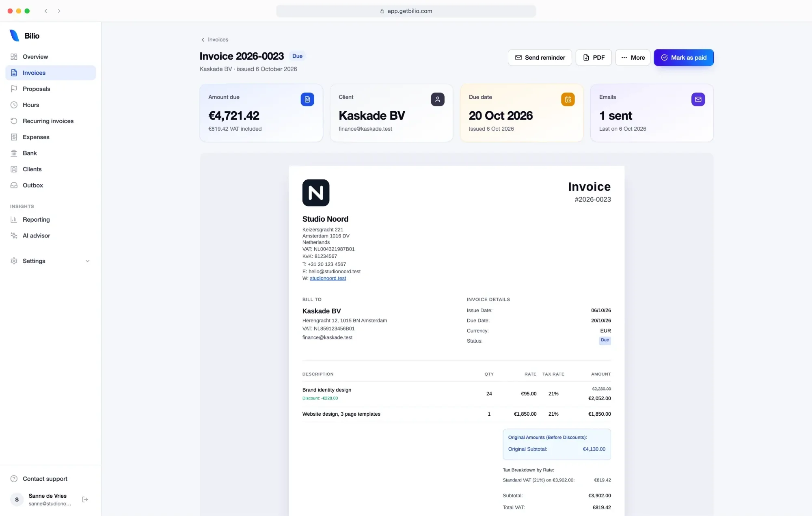Click the AI advisor sparkle icon
Image resolution: width=812 pixels, height=516 pixels.
14,235
